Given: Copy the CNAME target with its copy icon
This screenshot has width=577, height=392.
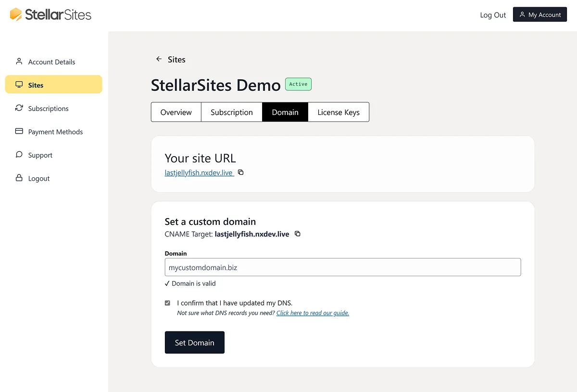Looking at the screenshot, I should pos(297,234).
